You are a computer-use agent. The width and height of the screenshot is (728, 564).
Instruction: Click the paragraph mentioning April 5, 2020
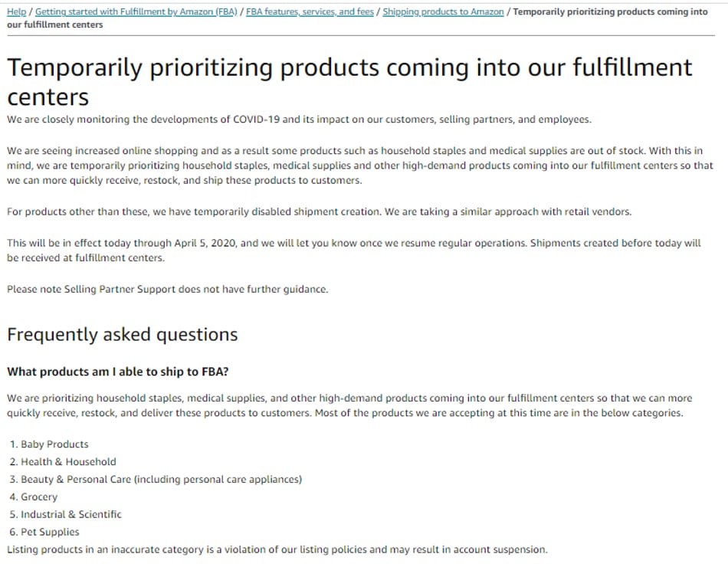tap(354, 251)
